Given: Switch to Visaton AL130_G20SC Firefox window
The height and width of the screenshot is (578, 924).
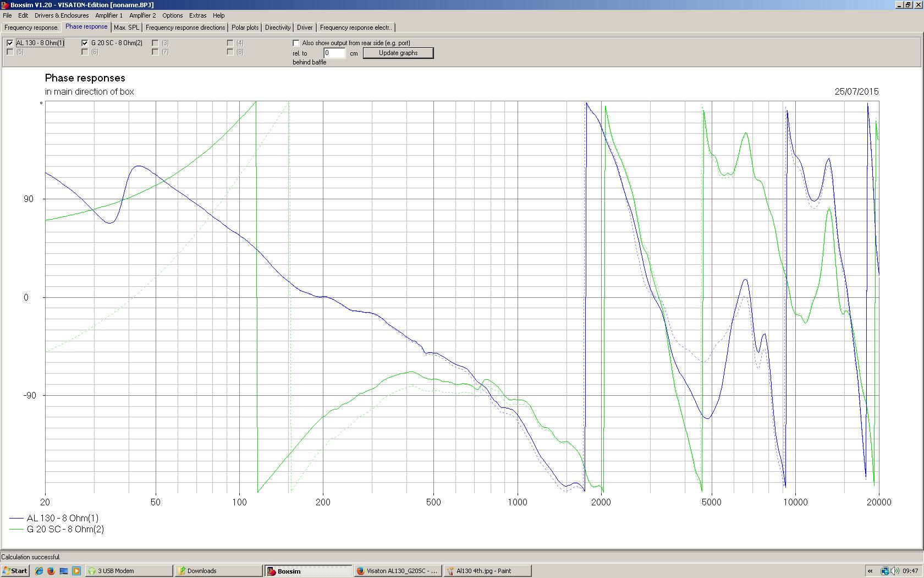Looking at the screenshot, I should [x=398, y=571].
